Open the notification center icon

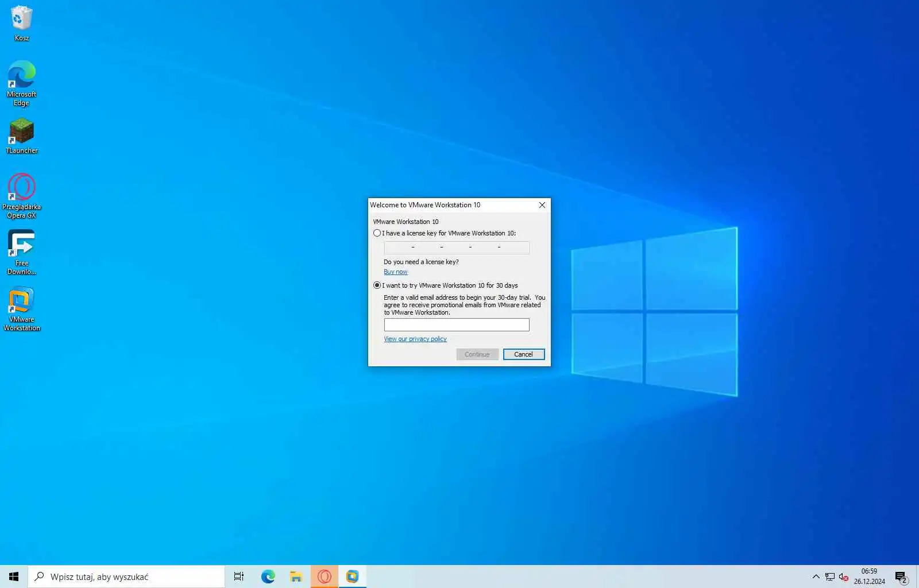[901, 577]
